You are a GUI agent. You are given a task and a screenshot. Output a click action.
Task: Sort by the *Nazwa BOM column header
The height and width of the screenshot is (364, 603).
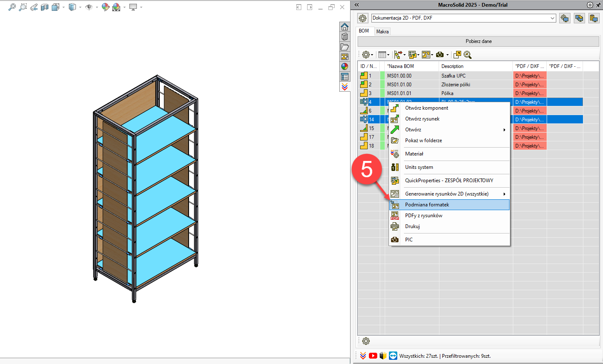point(412,66)
